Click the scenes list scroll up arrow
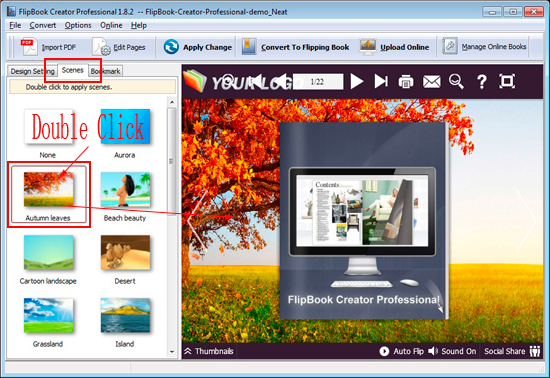550x378 pixels. pyautogui.click(x=172, y=102)
